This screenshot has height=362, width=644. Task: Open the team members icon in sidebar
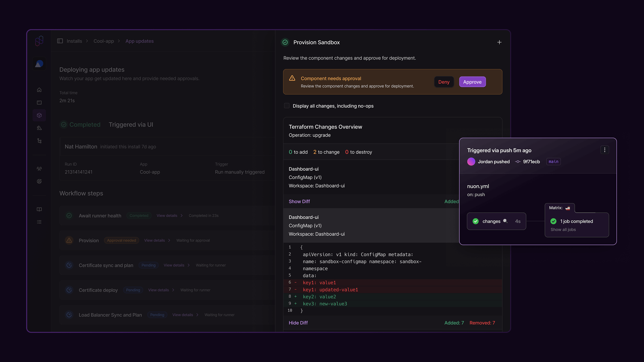39,169
